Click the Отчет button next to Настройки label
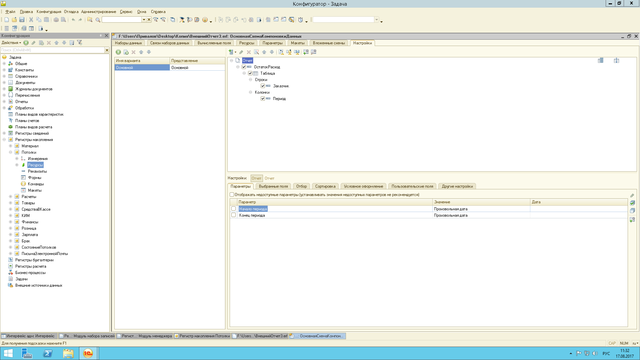Image resolution: width=640 pixels, height=360 pixels. (256, 178)
